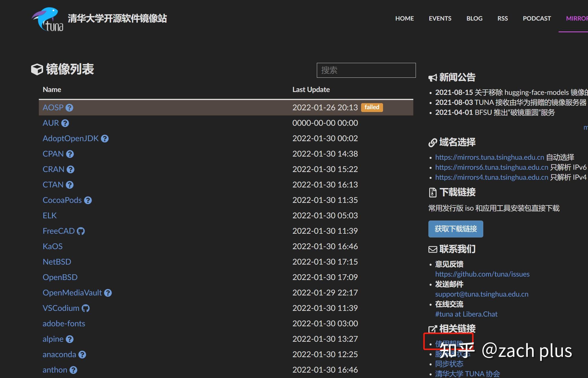
Task: Focus the 搜索 mirror search box
Action: pos(366,70)
